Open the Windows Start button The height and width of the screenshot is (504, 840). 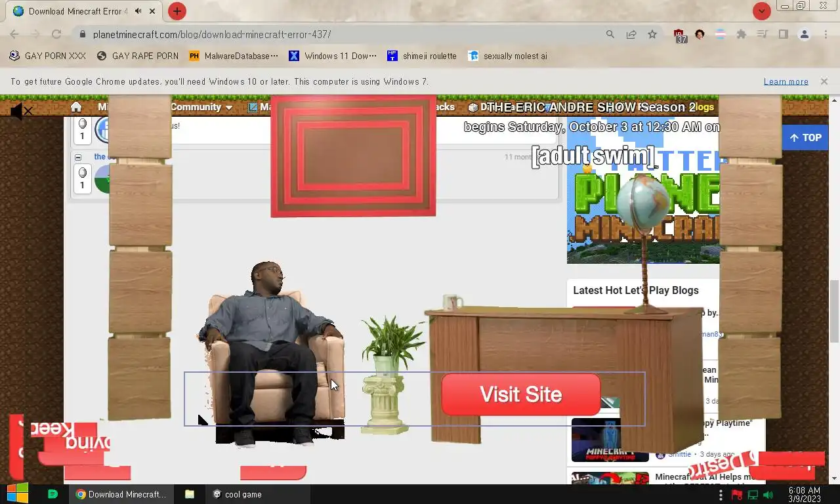click(18, 494)
